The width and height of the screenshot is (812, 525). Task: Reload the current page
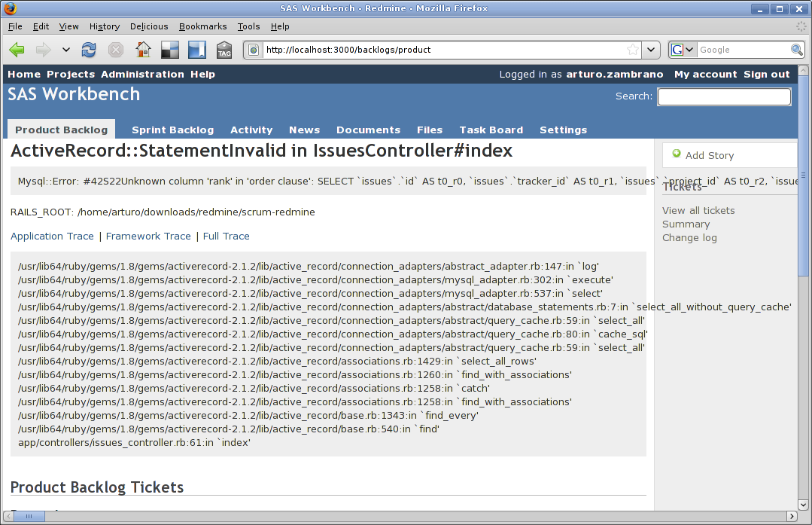(x=89, y=50)
